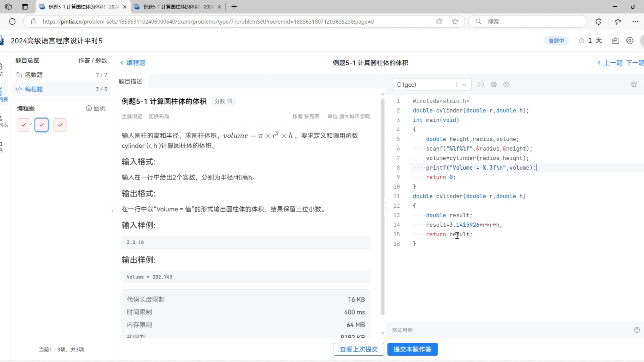Image resolution: width=644 pixels, height=362 pixels.
Task: Click the sample input '3.0 10' box
Action: coord(246,242)
